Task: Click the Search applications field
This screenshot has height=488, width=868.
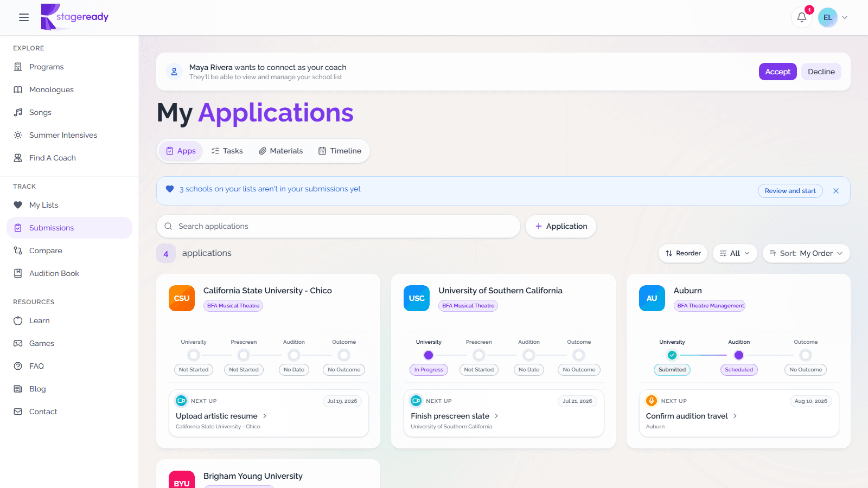Action: (339, 226)
